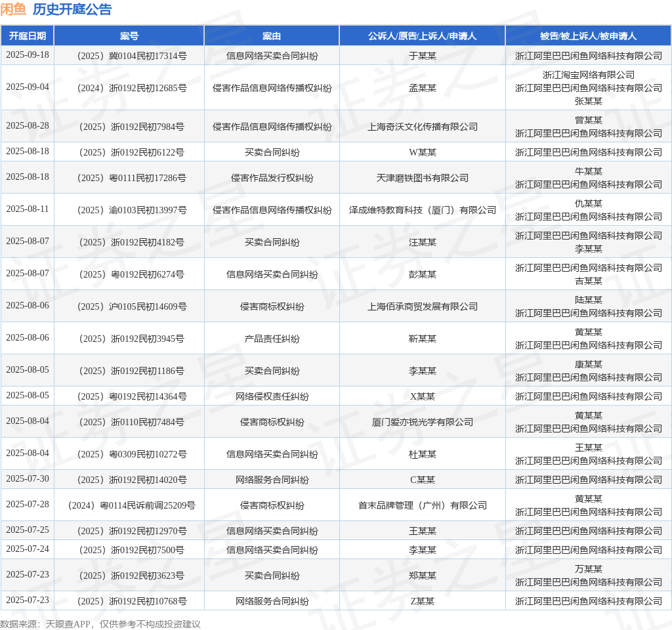
Task: Click defendant 张某某
Action: point(589,101)
